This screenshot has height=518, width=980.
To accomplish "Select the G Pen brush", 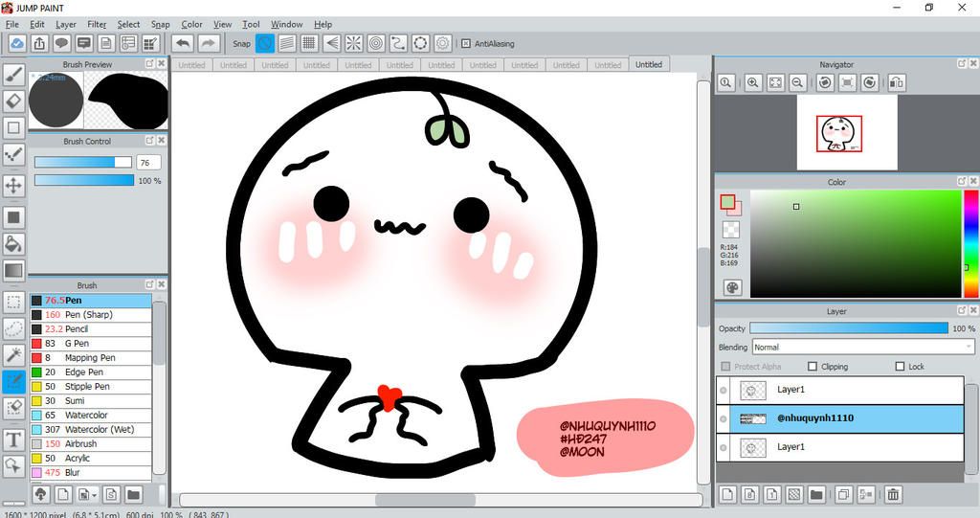I will coord(91,344).
